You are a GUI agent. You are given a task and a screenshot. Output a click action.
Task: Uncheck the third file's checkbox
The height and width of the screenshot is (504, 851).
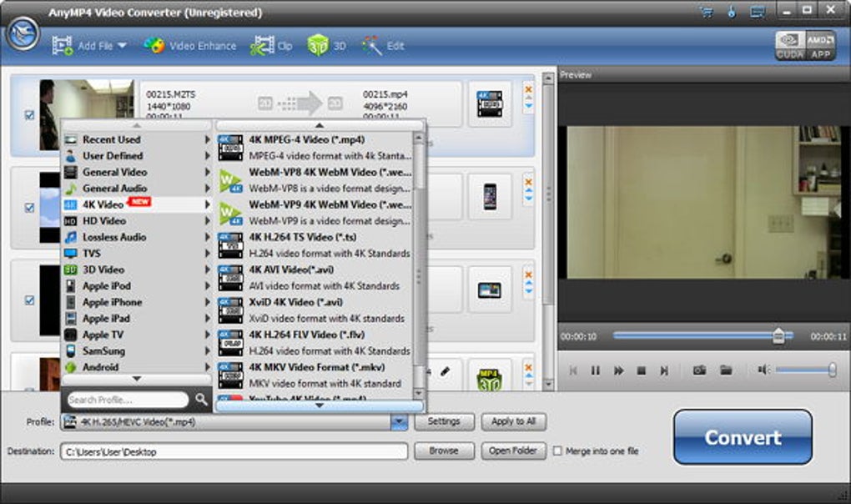point(29,300)
